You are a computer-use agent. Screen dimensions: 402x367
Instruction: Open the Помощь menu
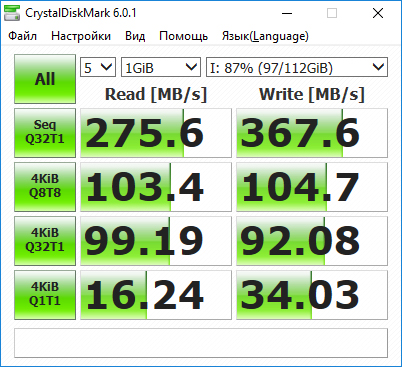pyautogui.click(x=183, y=36)
